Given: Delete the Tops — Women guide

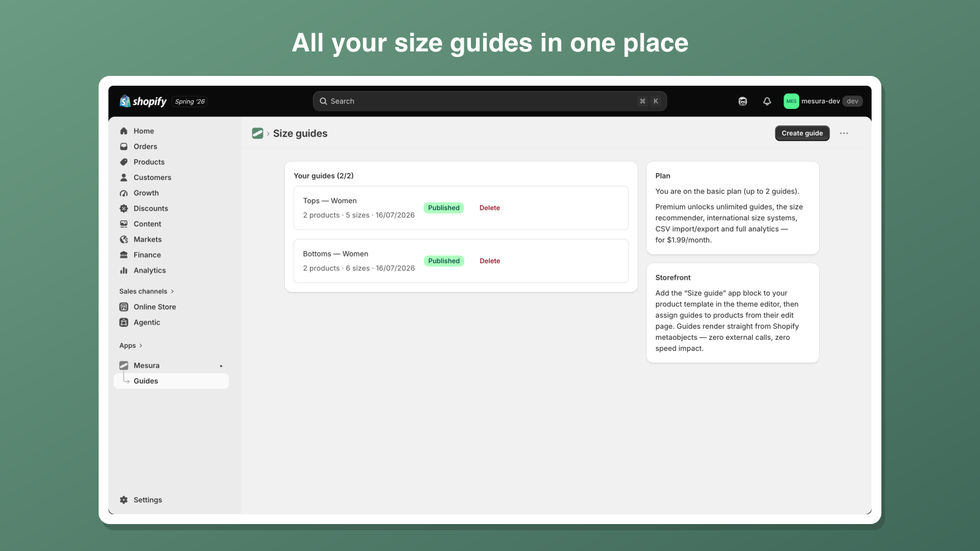Looking at the screenshot, I should (489, 208).
